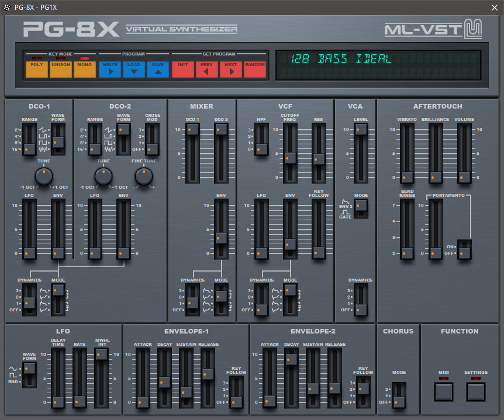This screenshot has height=420, width=504.
Task: Click the AFTERTOUCH BRILLIANCE slider handle
Action: point(436,177)
